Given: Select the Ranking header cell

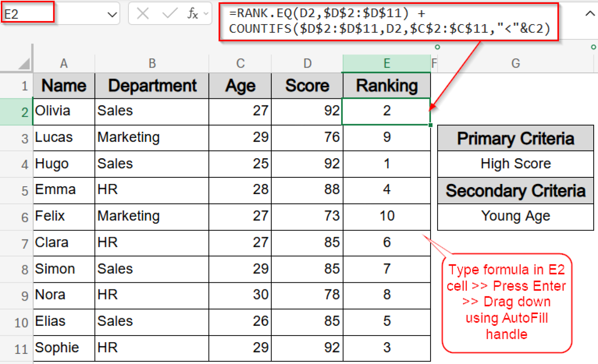Looking at the screenshot, I should [386, 86].
